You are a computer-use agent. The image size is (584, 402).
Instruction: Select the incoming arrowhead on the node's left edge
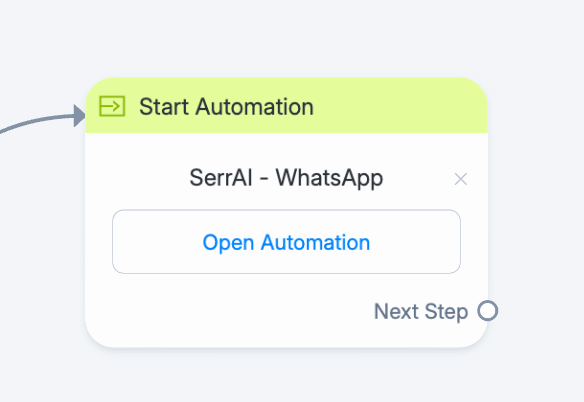pyautogui.click(x=80, y=116)
